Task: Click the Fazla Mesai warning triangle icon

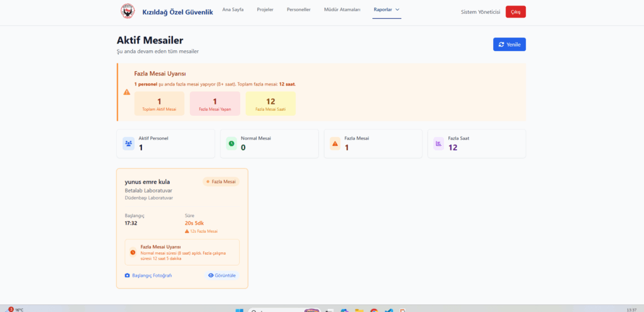Action: click(x=335, y=143)
